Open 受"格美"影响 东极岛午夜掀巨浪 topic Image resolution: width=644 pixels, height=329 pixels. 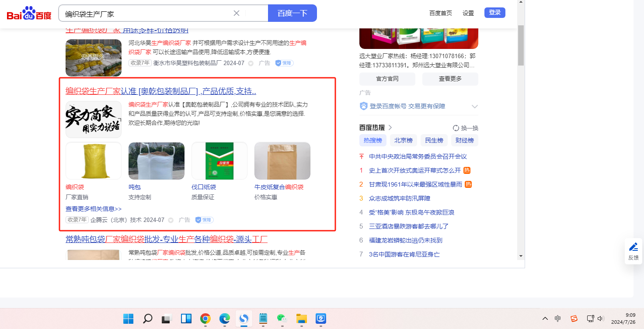pos(411,212)
